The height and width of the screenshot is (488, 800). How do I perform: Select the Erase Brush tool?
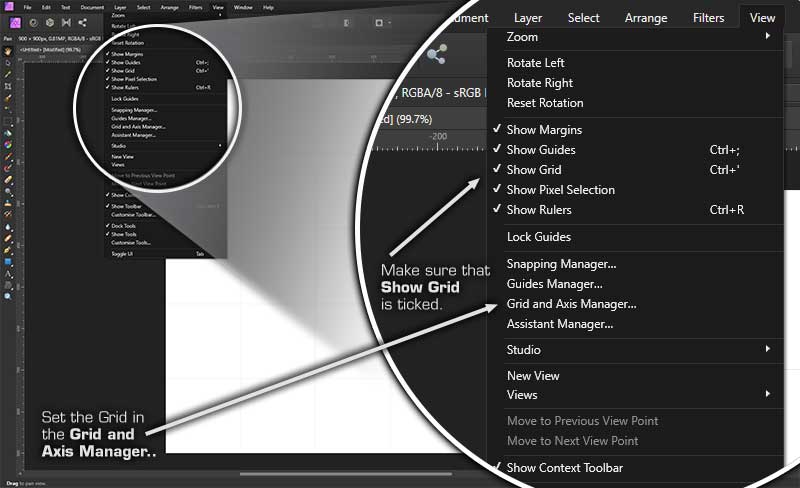(8, 179)
